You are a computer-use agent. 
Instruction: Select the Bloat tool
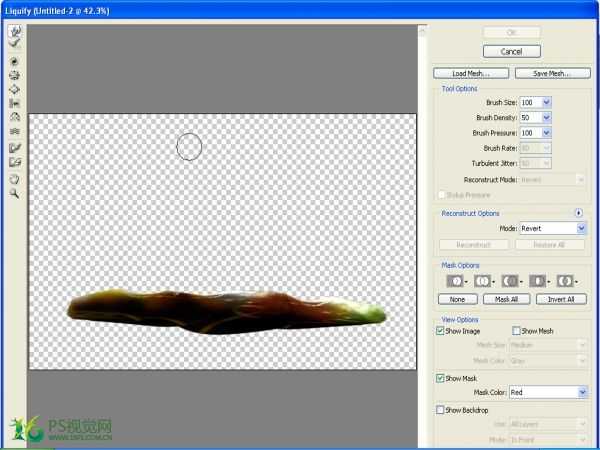pyautogui.click(x=15, y=90)
